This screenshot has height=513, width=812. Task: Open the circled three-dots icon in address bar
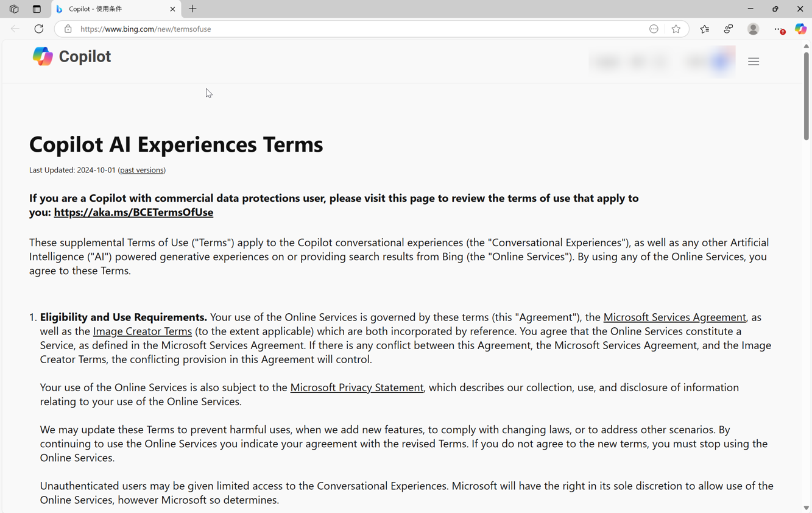654,29
